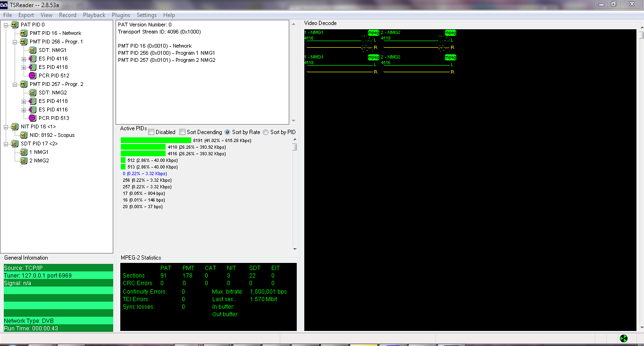Image resolution: width=644 pixels, height=346 pixels.
Task: Expand ES PID 4116 under Progr. 1
Action: coord(24,59)
